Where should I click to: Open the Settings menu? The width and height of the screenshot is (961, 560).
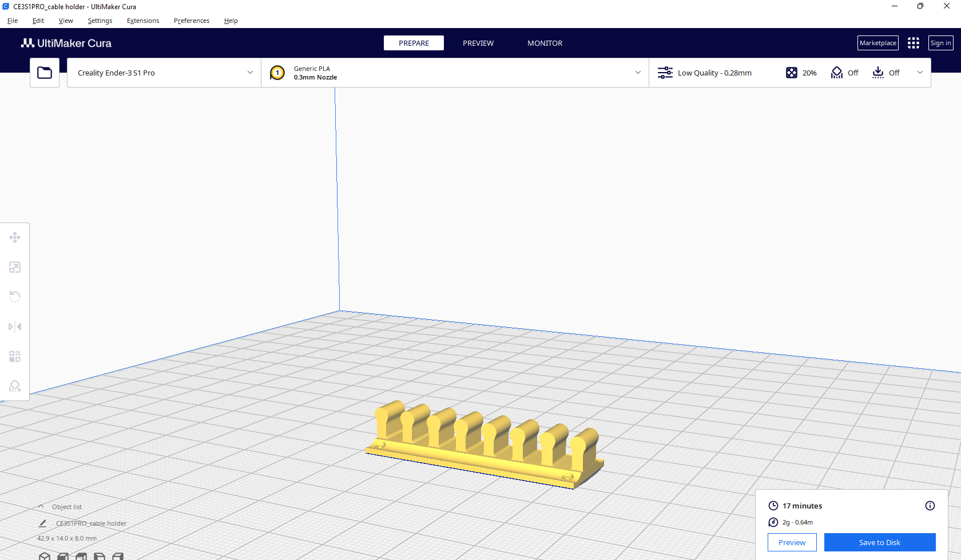point(100,21)
